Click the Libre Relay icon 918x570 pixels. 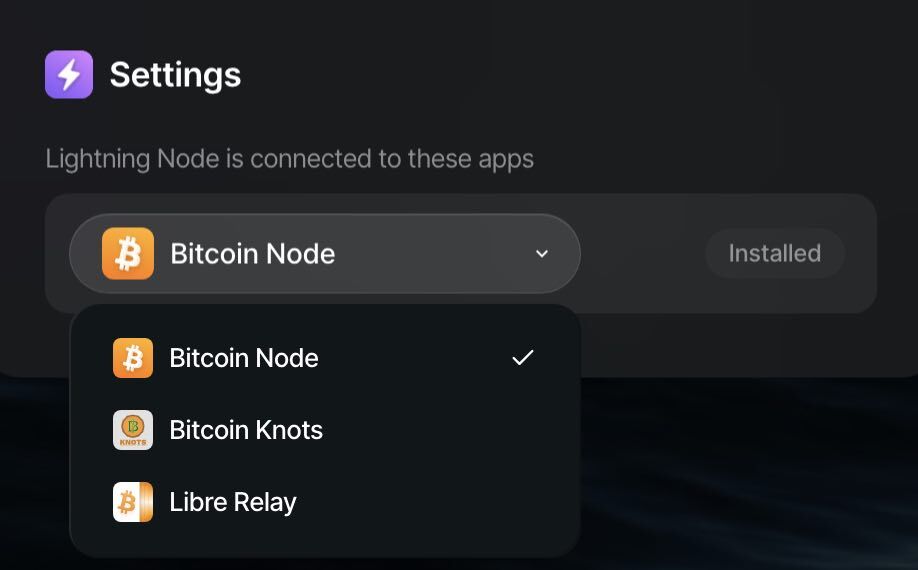click(x=133, y=502)
